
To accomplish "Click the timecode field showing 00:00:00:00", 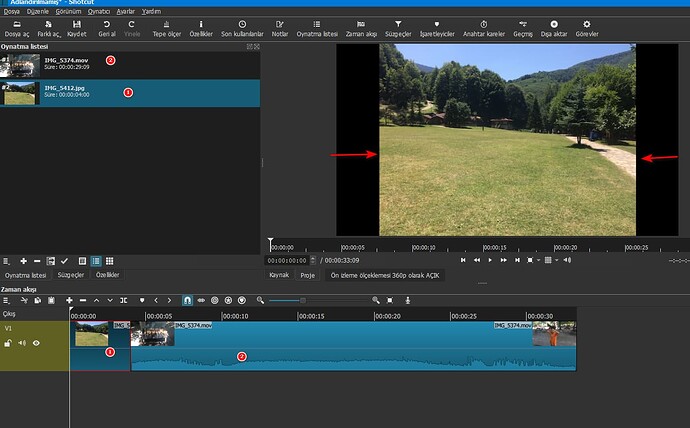I will pyautogui.click(x=287, y=260).
